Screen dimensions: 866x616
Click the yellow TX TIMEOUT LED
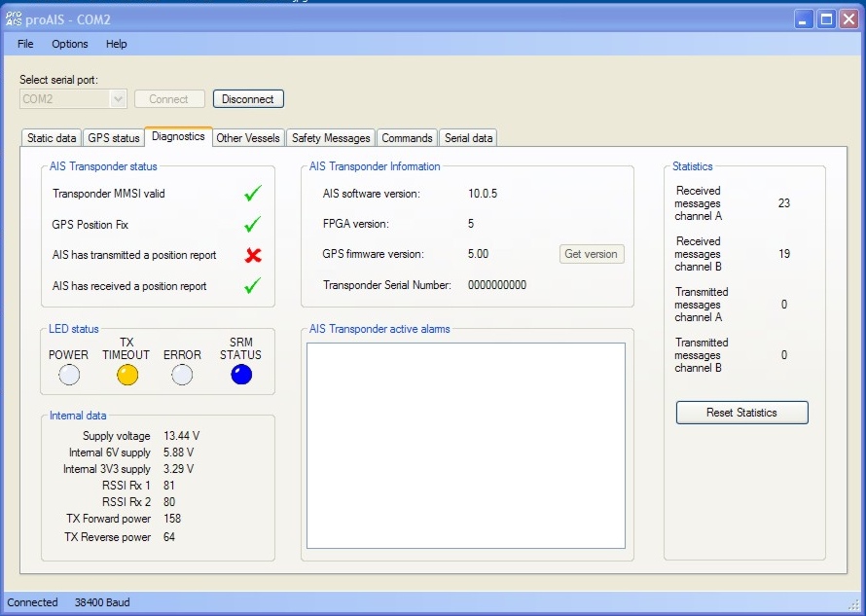(x=127, y=375)
